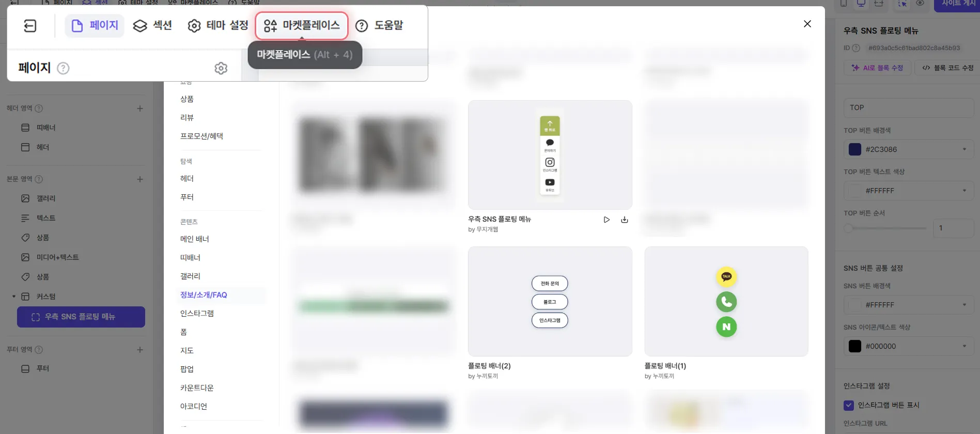Open the 마켓플레이스 tab

[302, 25]
